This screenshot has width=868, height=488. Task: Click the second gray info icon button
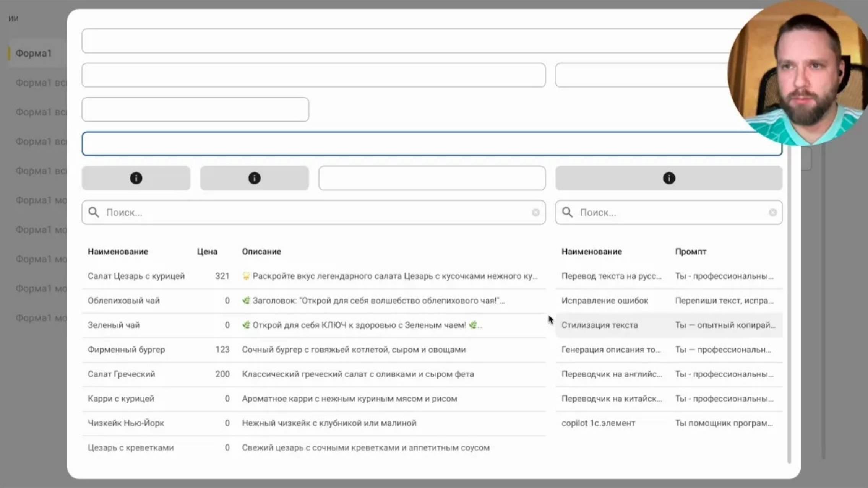tap(254, 178)
